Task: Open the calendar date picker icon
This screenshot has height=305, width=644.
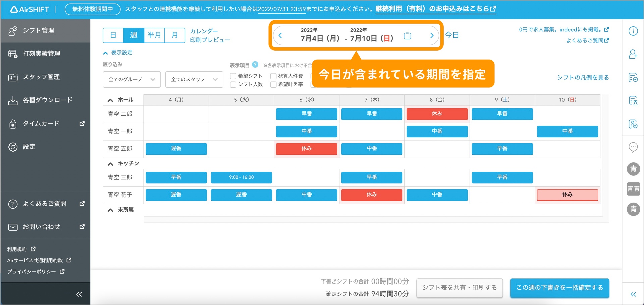Action: [x=407, y=36]
